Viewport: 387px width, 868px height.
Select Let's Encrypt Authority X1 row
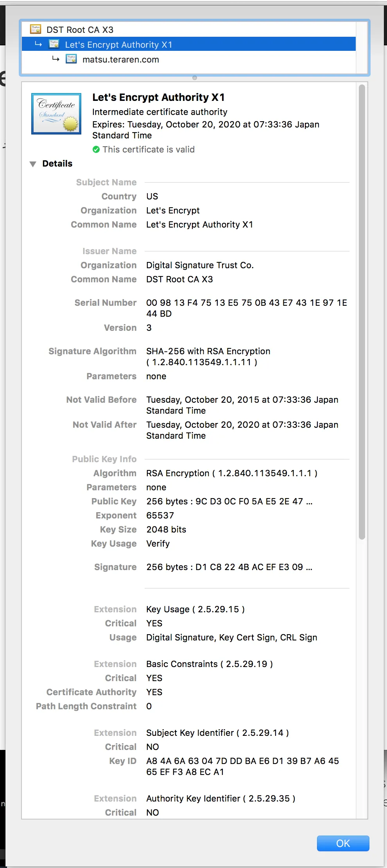[189, 44]
